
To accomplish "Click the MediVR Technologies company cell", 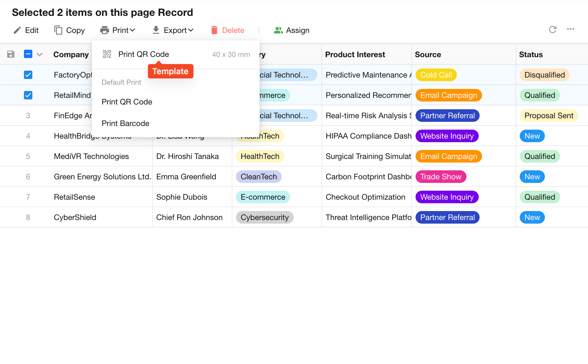I will click(x=91, y=156).
